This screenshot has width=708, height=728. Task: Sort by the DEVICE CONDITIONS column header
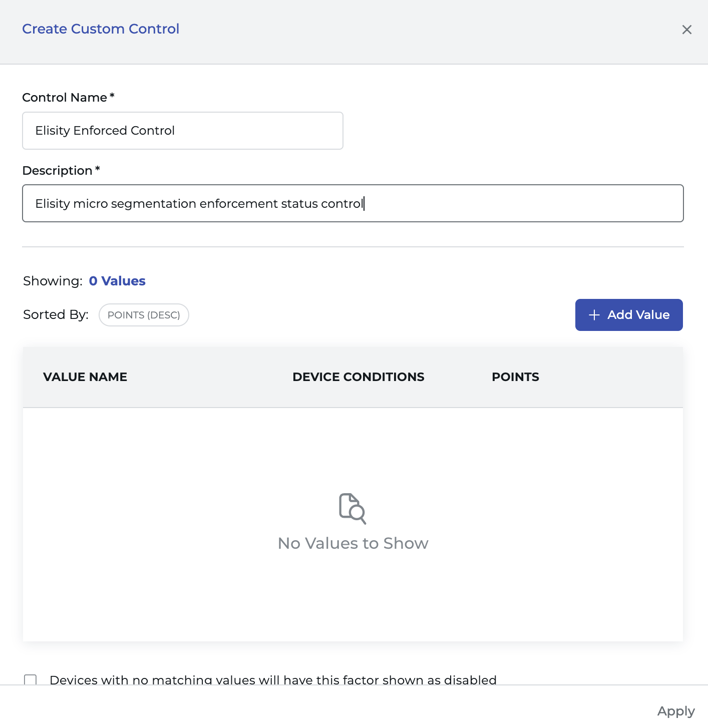click(358, 377)
